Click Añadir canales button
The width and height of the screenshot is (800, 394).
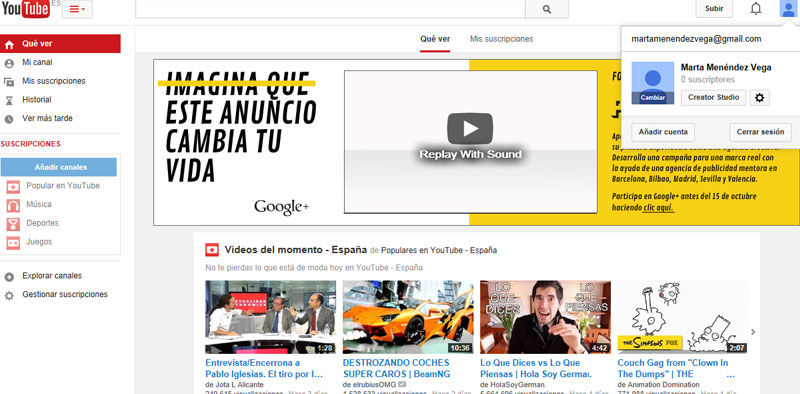click(59, 167)
